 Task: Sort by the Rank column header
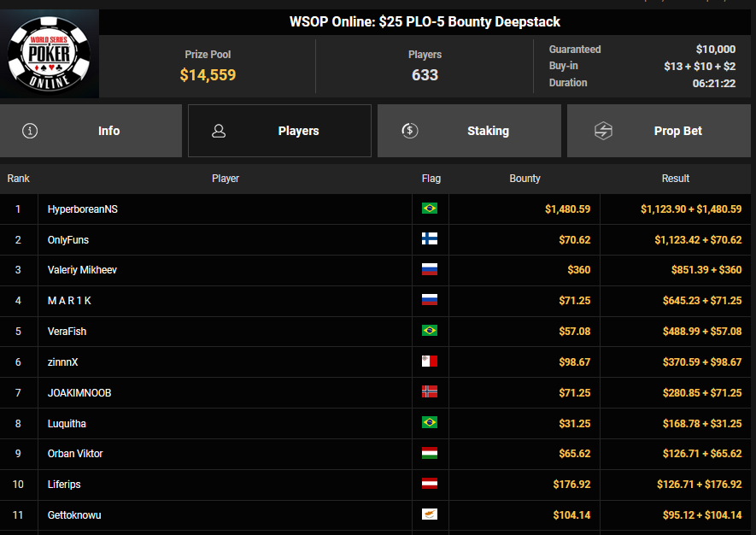pyautogui.click(x=19, y=179)
